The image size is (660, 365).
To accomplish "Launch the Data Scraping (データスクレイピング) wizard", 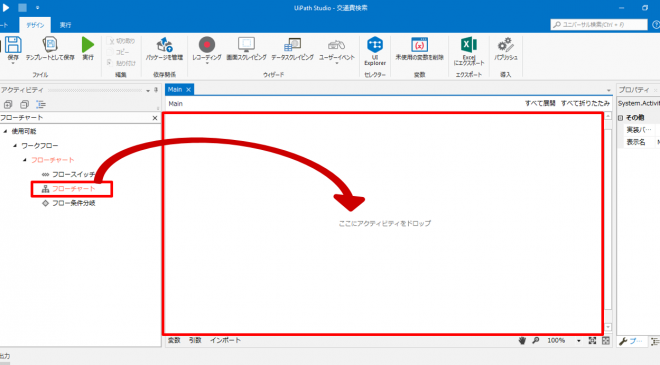I will point(292,45).
